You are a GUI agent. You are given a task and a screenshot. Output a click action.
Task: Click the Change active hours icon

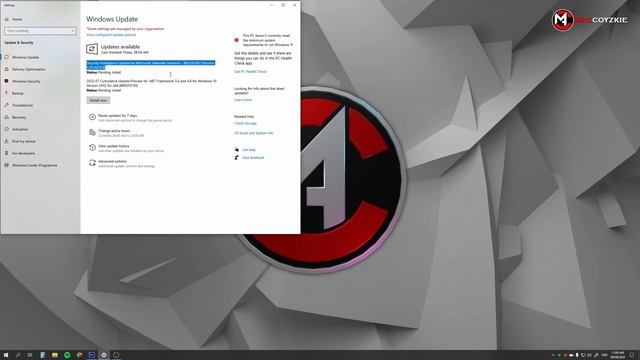tap(92, 132)
